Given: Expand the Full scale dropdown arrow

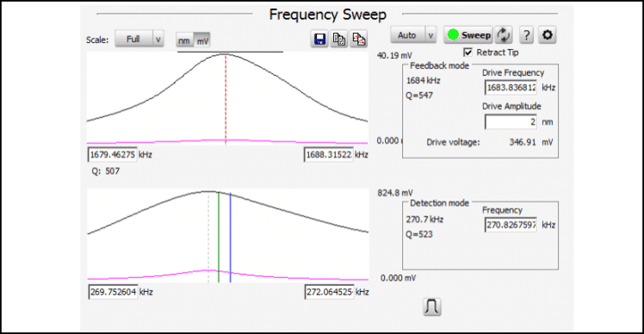Looking at the screenshot, I should (x=158, y=39).
